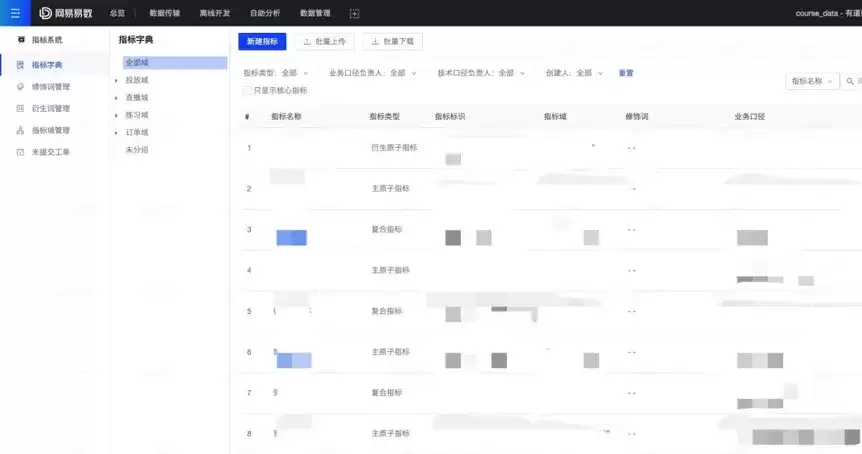
Task: Click the 指标标识 column header
Action: [x=450, y=117]
